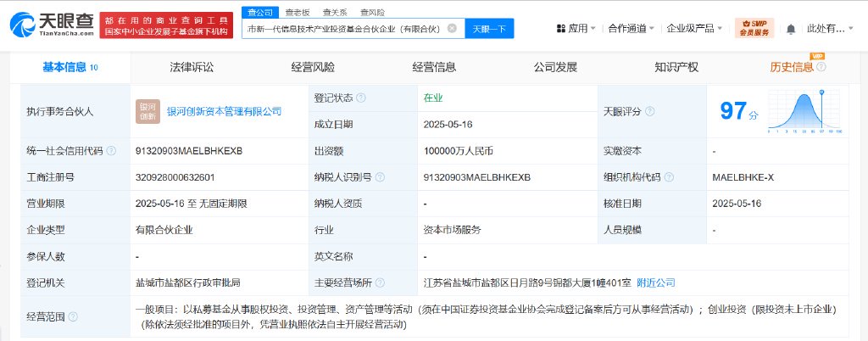
Task: Open the 附近公司 link
Action: (656, 282)
